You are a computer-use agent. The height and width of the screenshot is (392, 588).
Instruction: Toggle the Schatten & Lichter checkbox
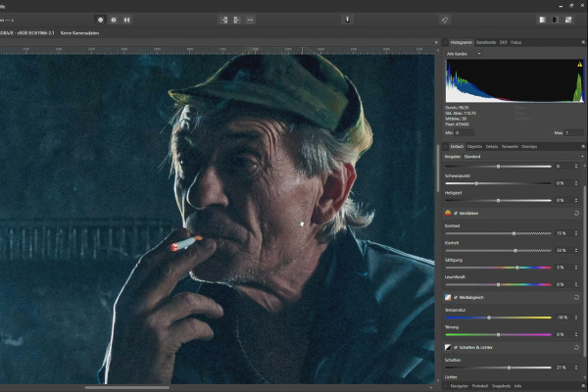click(456, 347)
